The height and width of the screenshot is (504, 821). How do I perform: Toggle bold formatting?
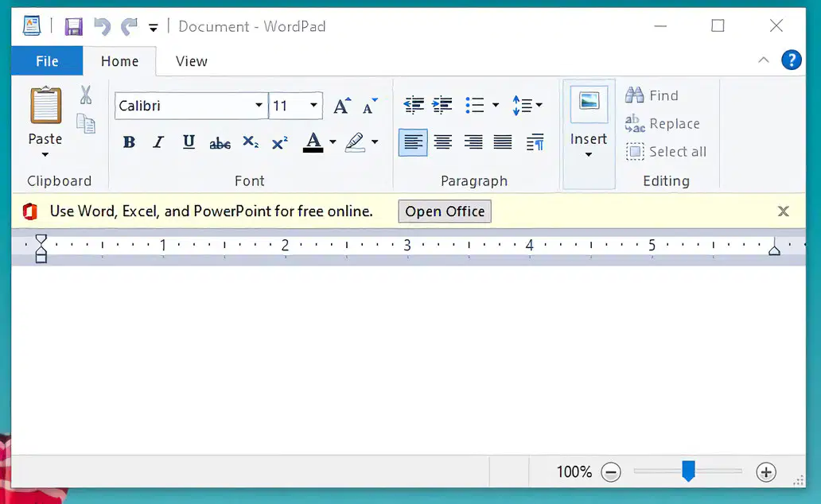pyautogui.click(x=129, y=142)
